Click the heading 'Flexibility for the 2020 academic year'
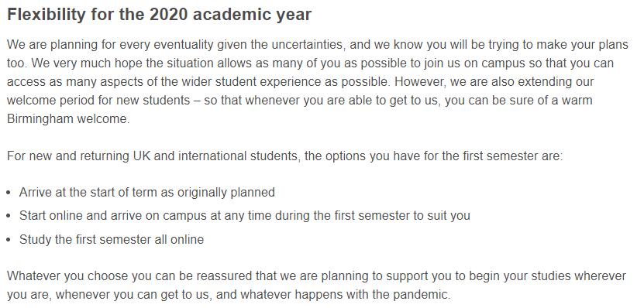 (x=160, y=15)
